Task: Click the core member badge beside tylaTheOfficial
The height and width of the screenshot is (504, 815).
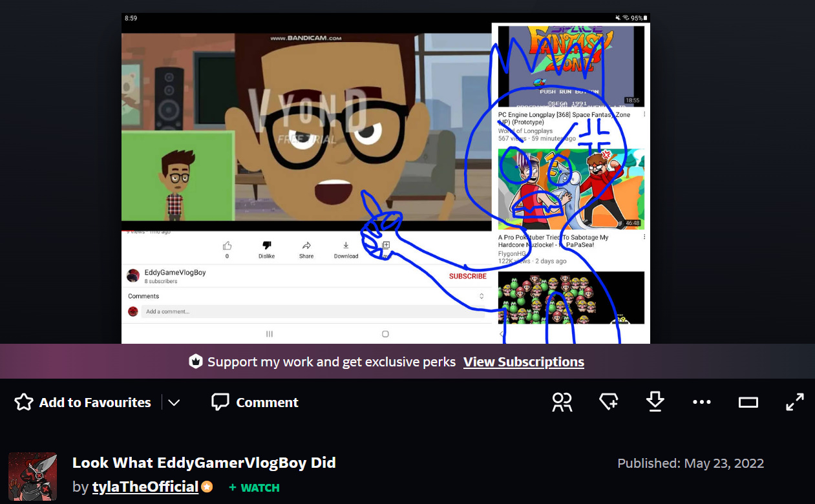Action: pos(207,487)
